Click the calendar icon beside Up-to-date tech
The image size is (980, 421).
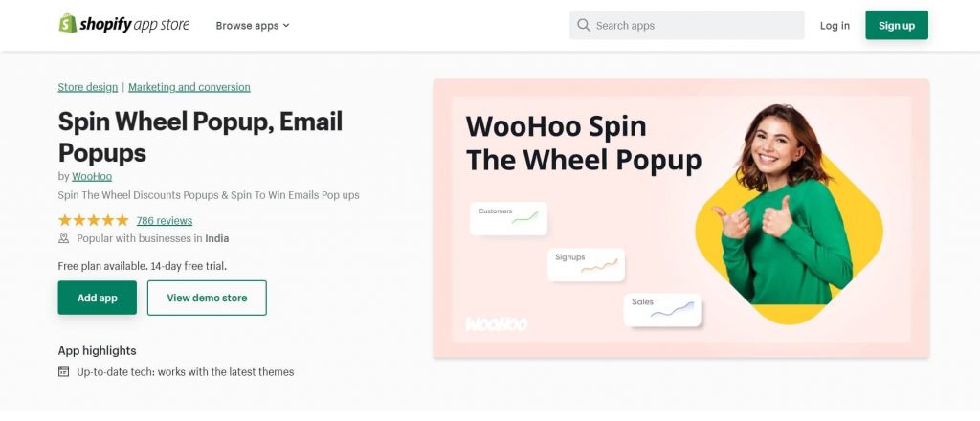[x=64, y=371]
